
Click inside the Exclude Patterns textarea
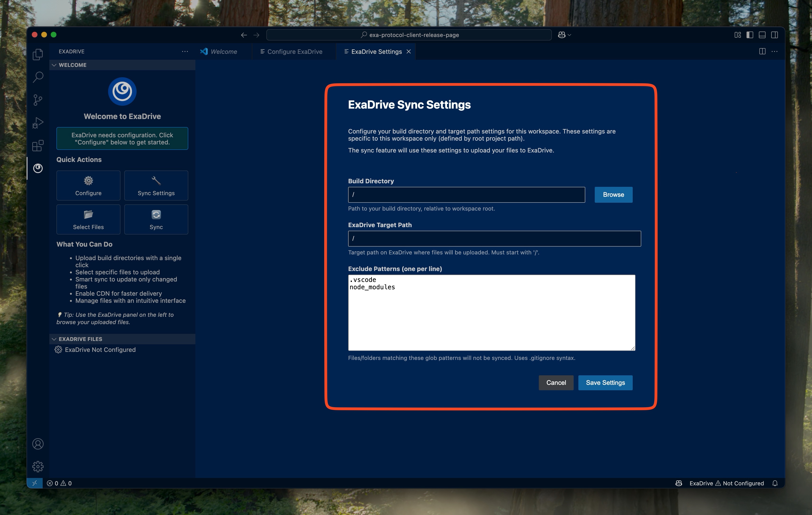[492, 313]
